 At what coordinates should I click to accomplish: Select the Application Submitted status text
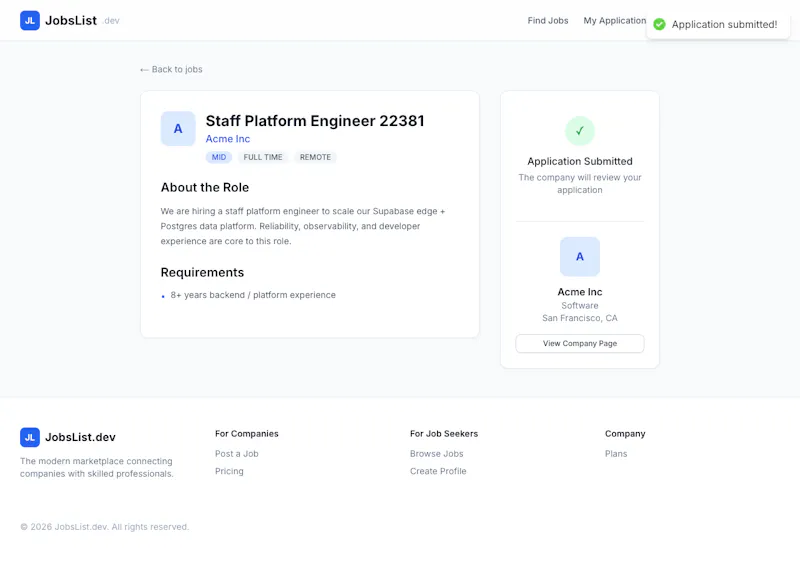pos(580,161)
